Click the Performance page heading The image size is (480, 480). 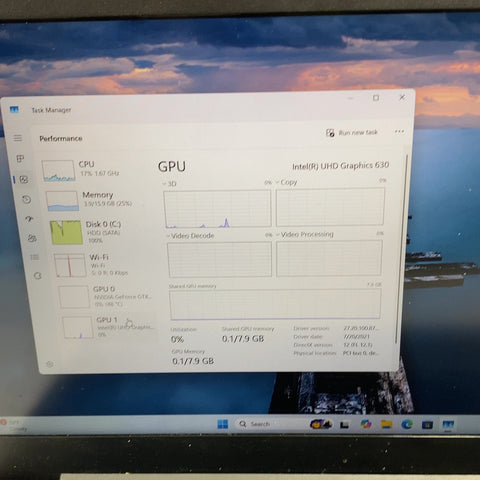click(61, 138)
